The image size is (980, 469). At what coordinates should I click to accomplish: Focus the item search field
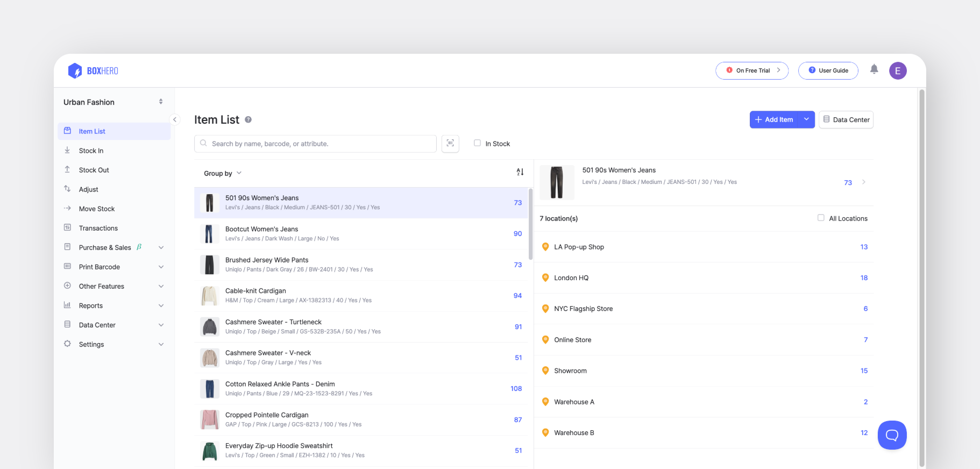tap(315, 144)
